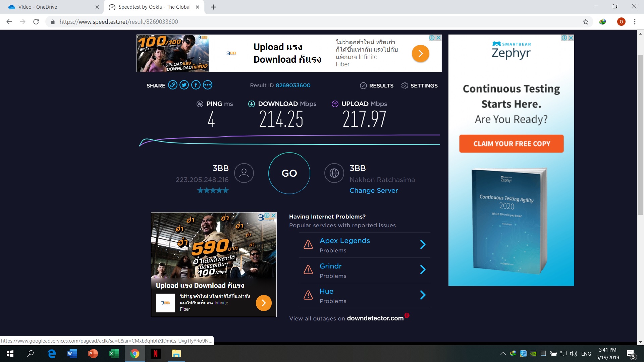This screenshot has width=644, height=362.
Task: Click the Zephyr book cover image
Action: 510,221
